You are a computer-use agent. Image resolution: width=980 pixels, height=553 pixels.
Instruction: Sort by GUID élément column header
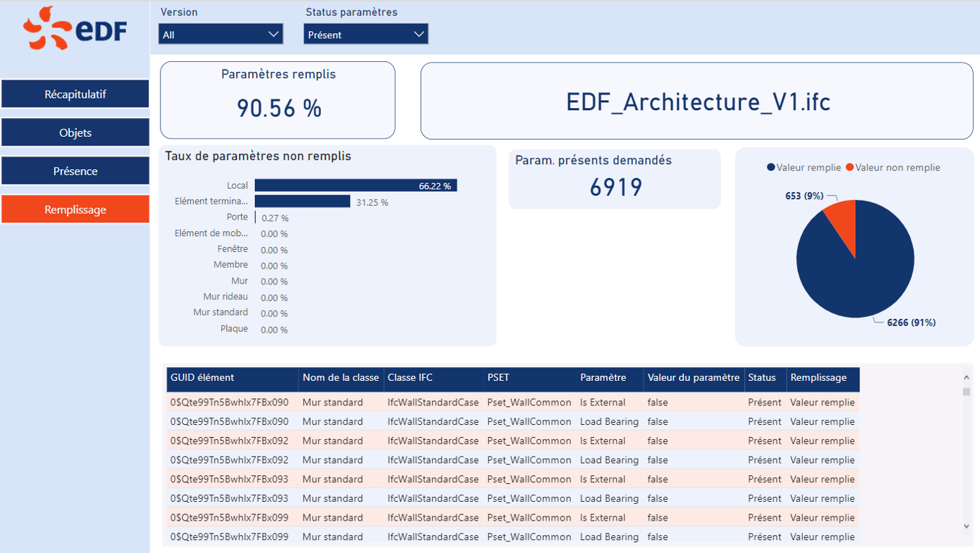point(232,378)
